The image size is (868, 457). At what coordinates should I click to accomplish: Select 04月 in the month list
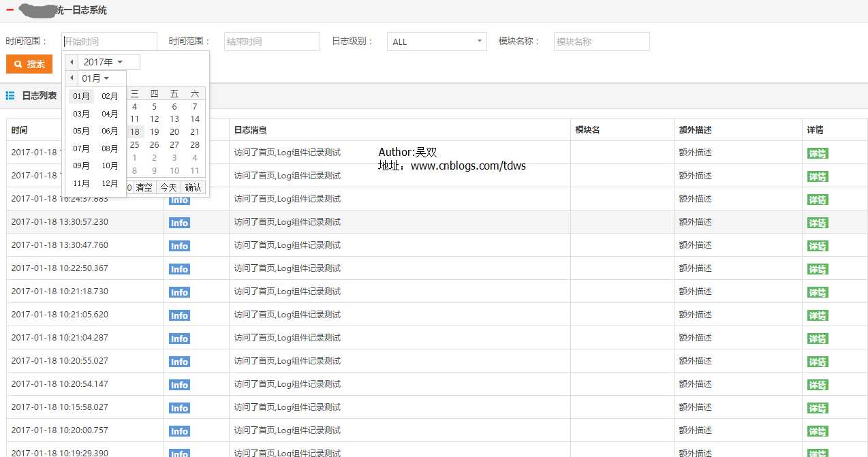110,114
